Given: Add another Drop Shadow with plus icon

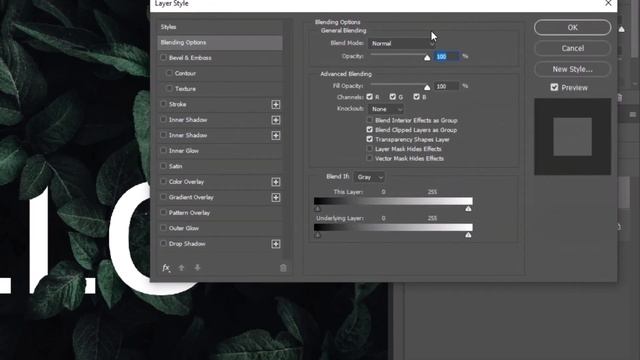Looking at the screenshot, I should click(x=276, y=244).
